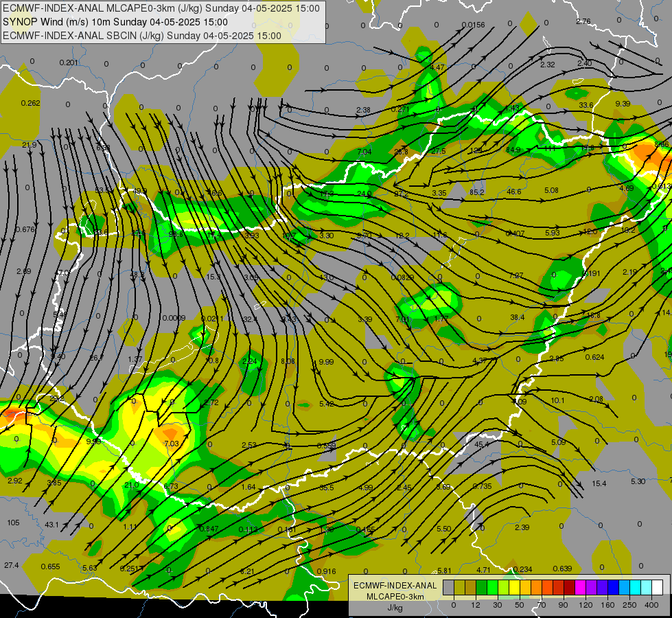Click the SBCIN header line
The width and height of the screenshot is (672, 618).
[x=142, y=36]
